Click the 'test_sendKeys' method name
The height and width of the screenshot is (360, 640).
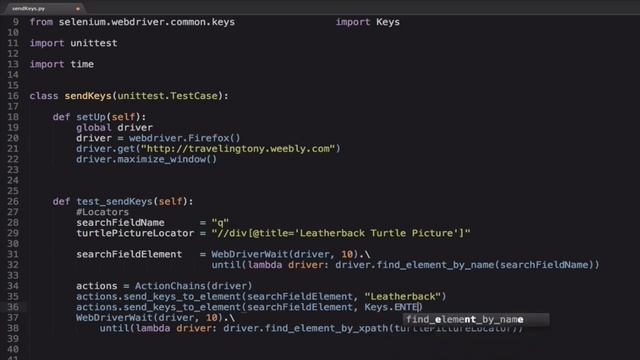114,202
